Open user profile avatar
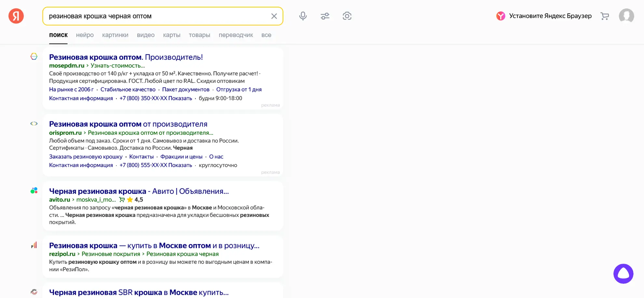The image size is (644, 298). [x=626, y=16]
